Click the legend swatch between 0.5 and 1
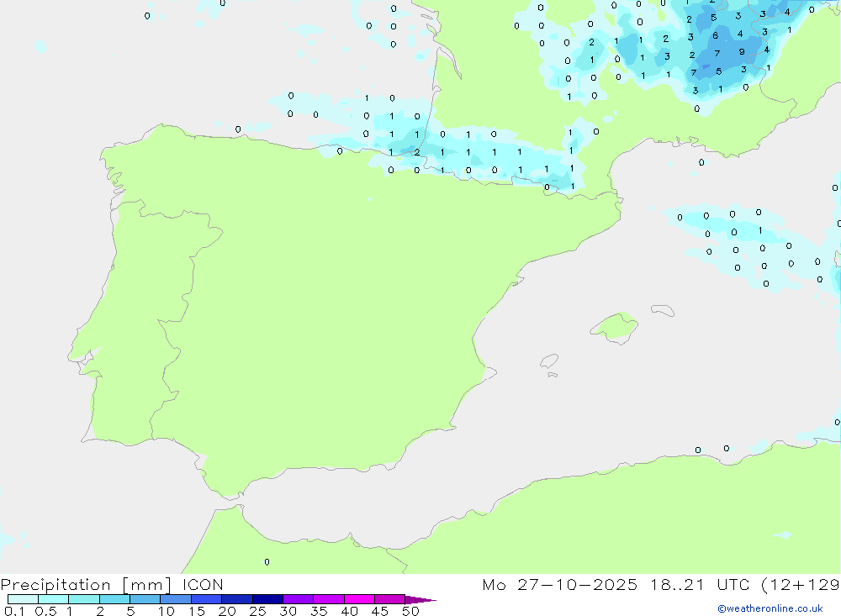 point(54,599)
